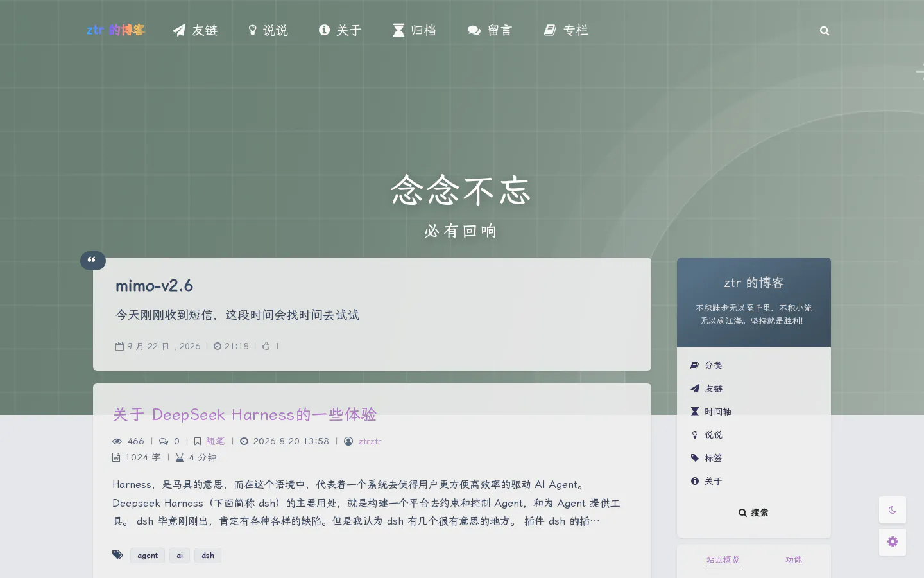The height and width of the screenshot is (578, 924).
Task: Open 专栏 from the top navigation
Action: point(576,30)
